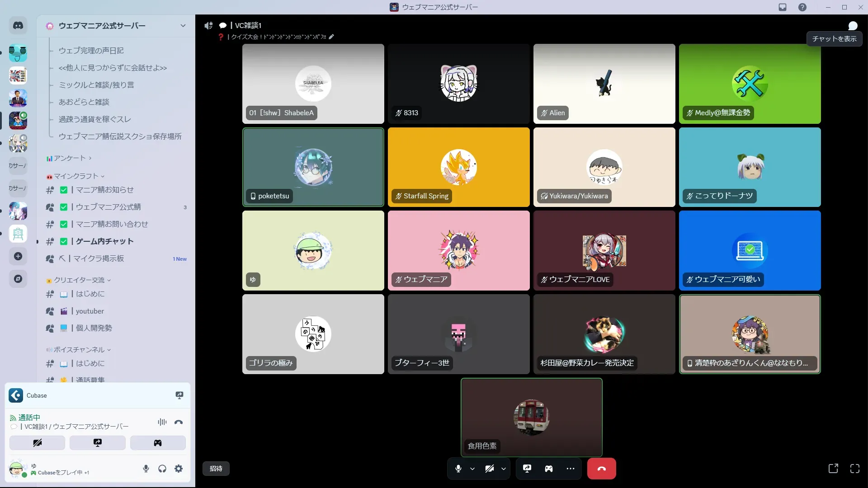The width and height of the screenshot is (868, 488).
Task: Open the activities game controller button
Action: (548, 469)
